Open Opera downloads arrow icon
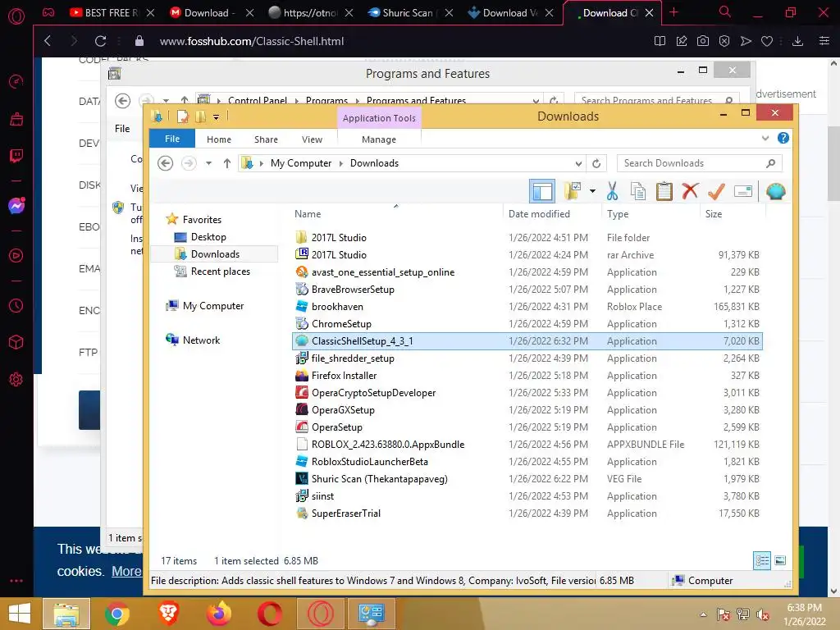Screen dimensions: 840x630 [797, 41]
